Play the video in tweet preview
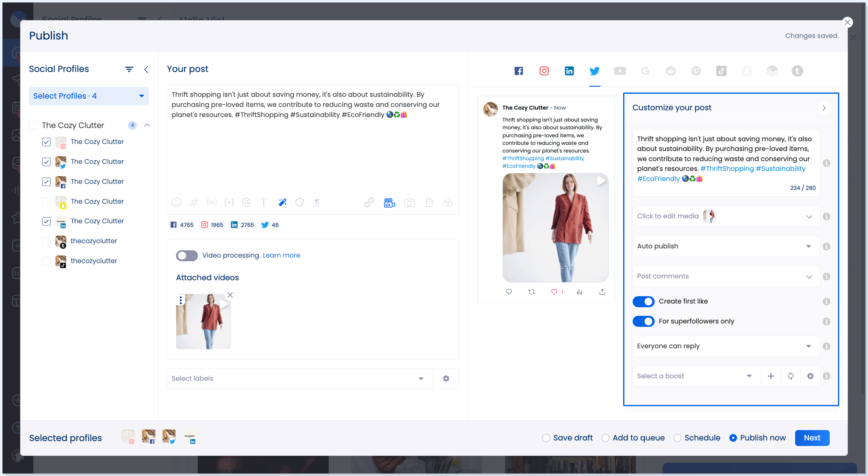Screen dimensions: 868x476 (601, 181)
